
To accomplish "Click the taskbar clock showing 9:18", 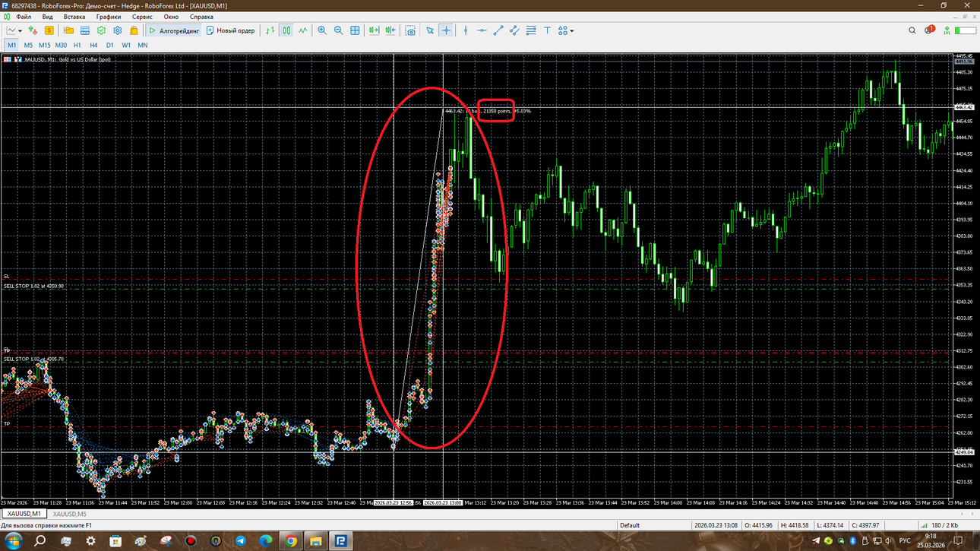I will [x=931, y=541].
